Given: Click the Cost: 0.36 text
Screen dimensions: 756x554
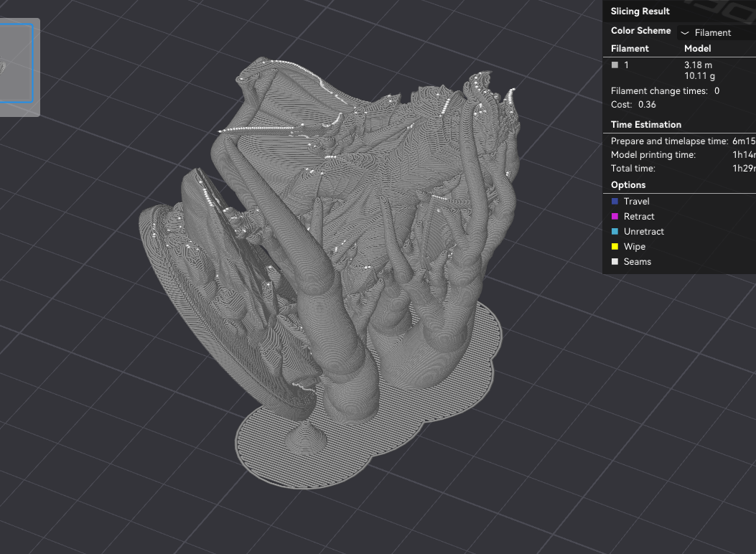Looking at the screenshot, I should tap(633, 105).
